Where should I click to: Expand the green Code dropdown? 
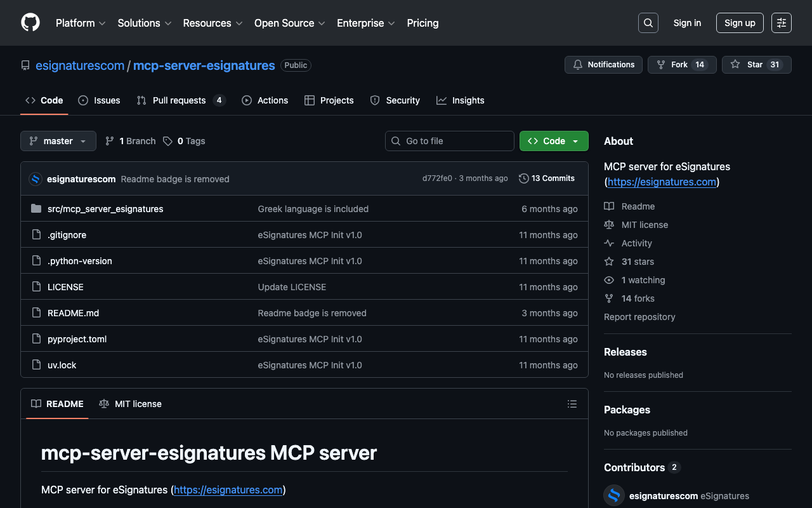coord(553,141)
